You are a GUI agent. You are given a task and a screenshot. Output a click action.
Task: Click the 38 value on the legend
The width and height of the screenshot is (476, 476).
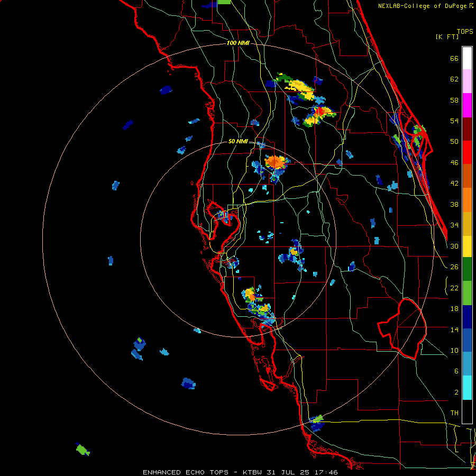tap(454, 204)
